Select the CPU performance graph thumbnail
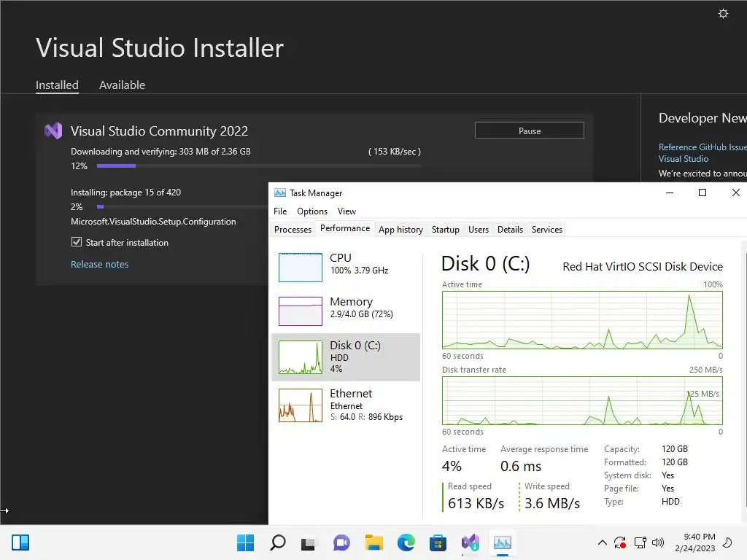The height and width of the screenshot is (560, 747). [x=300, y=267]
